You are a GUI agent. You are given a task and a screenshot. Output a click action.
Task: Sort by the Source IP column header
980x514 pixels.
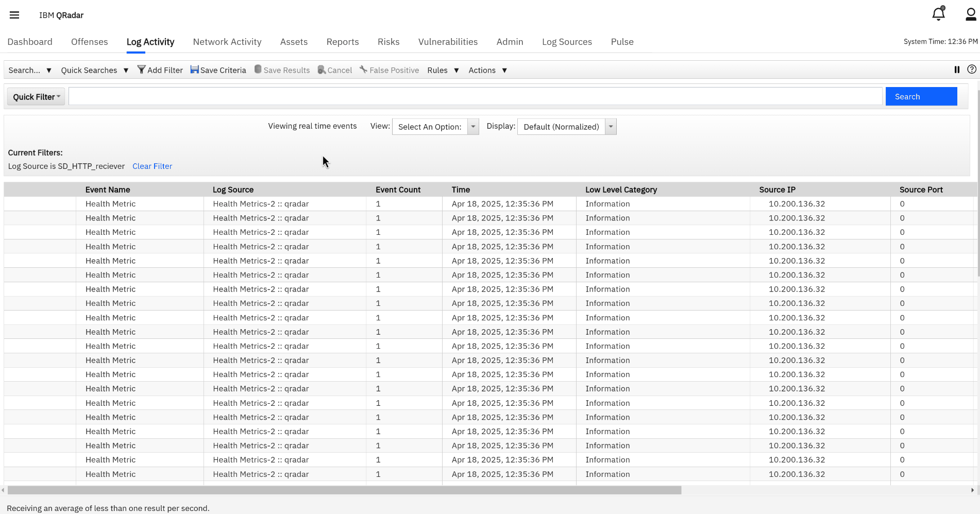coord(777,190)
